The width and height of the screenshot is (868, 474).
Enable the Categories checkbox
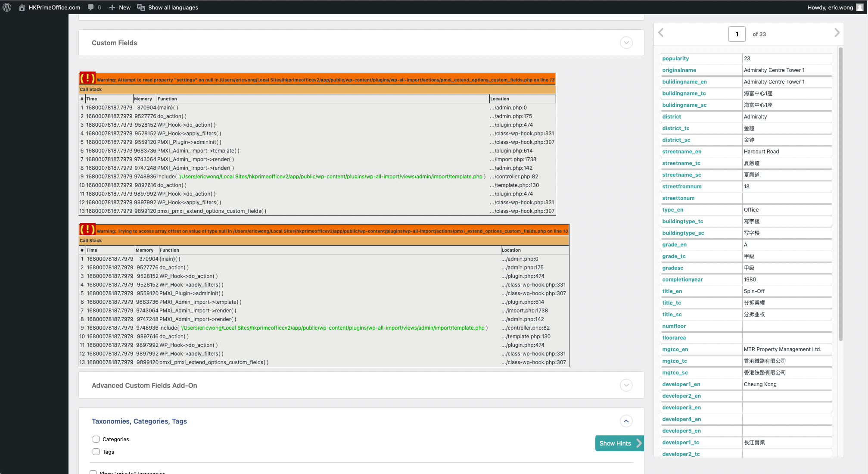96,439
